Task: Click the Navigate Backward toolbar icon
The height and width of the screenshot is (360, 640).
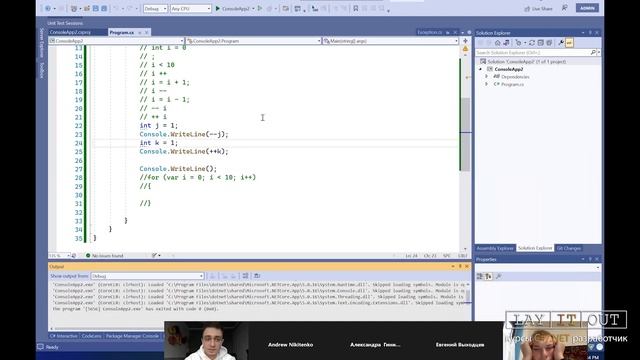Action: [x=48, y=9]
